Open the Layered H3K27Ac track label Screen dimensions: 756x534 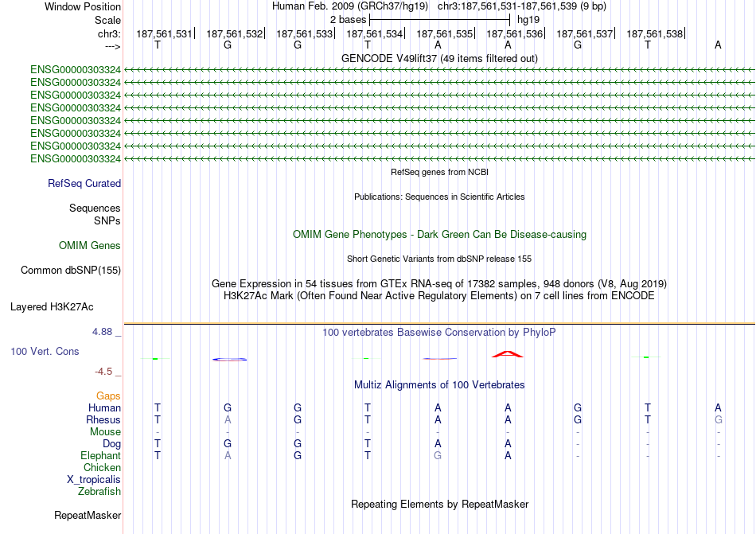(x=52, y=307)
